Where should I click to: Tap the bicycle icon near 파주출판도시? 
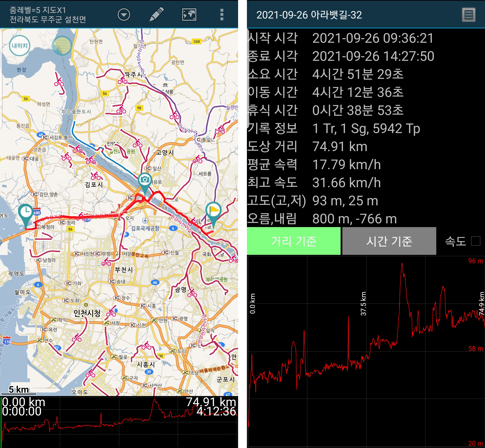(121, 110)
